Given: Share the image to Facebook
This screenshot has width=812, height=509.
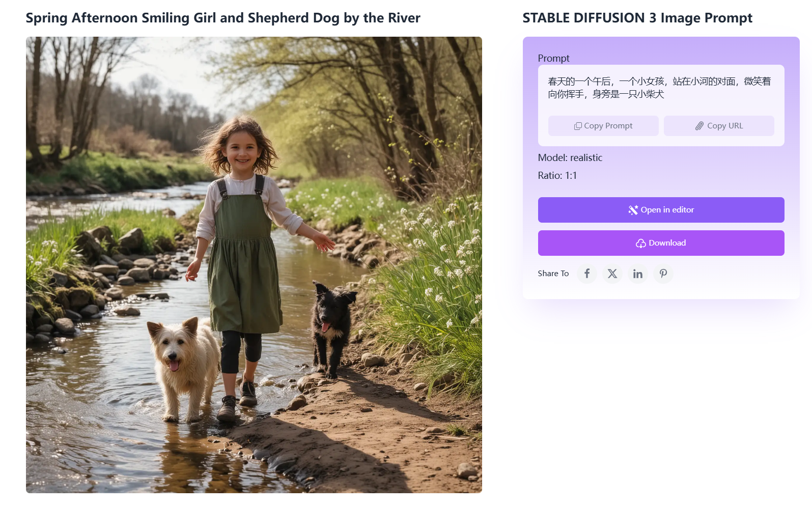Looking at the screenshot, I should coord(587,274).
